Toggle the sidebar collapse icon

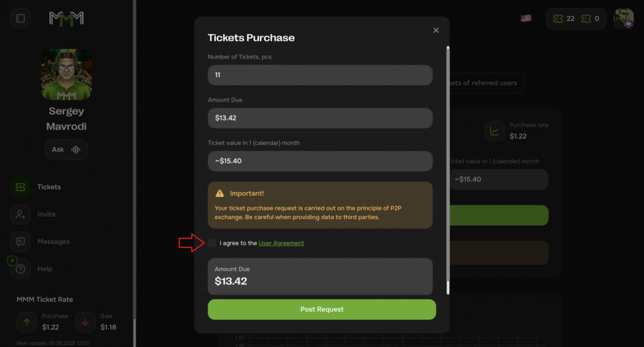20,18
